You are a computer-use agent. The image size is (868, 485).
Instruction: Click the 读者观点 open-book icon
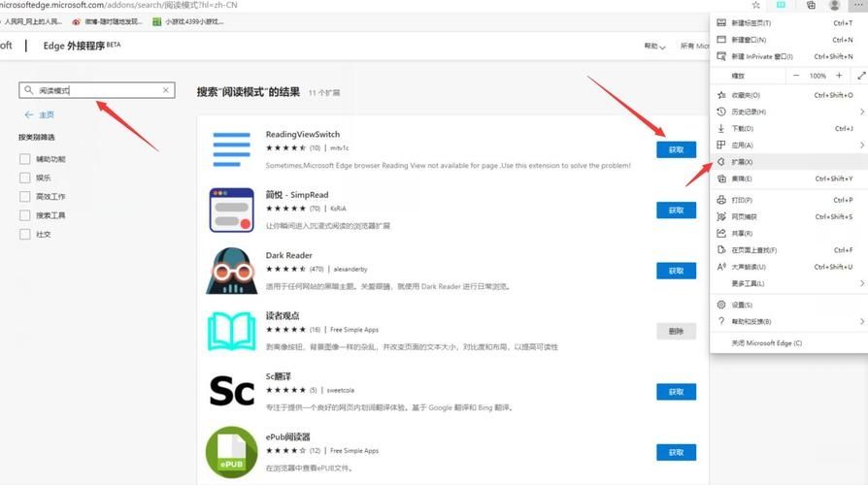pyautogui.click(x=231, y=332)
